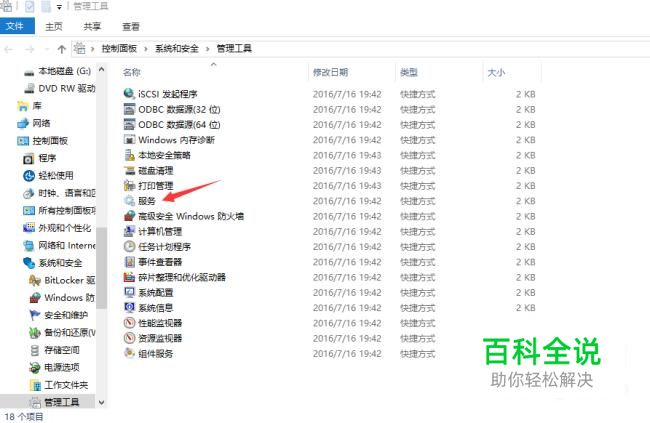This screenshot has width=650, height=423.
Task: Select the 计算机管理 icon
Action: [x=129, y=231]
